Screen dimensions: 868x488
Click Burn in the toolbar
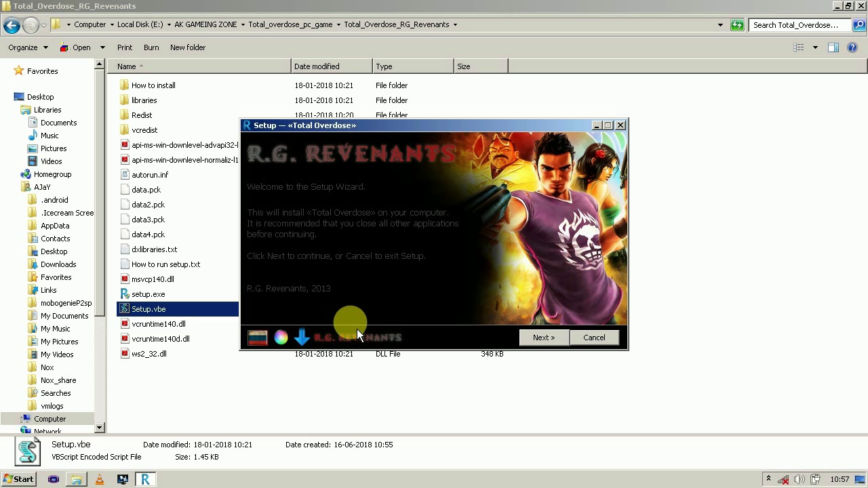[151, 47]
